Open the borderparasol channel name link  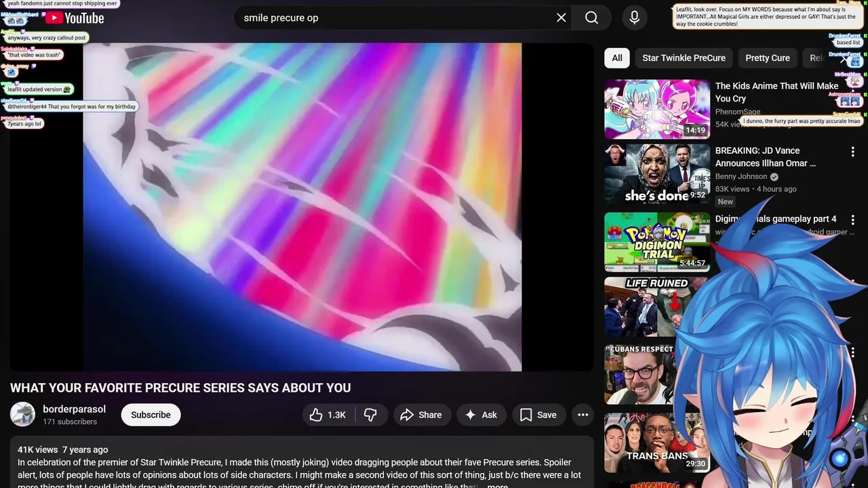pos(75,409)
